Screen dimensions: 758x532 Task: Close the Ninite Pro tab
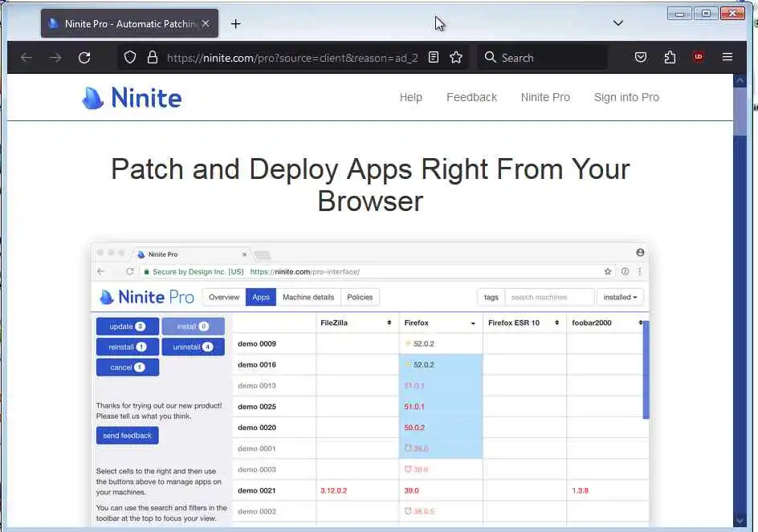[206, 23]
